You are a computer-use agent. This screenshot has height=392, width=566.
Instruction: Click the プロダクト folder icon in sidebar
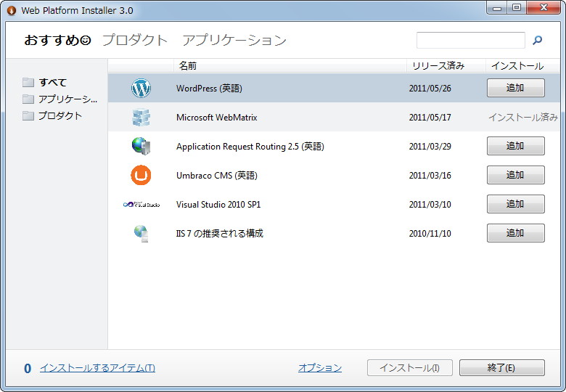point(28,115)
